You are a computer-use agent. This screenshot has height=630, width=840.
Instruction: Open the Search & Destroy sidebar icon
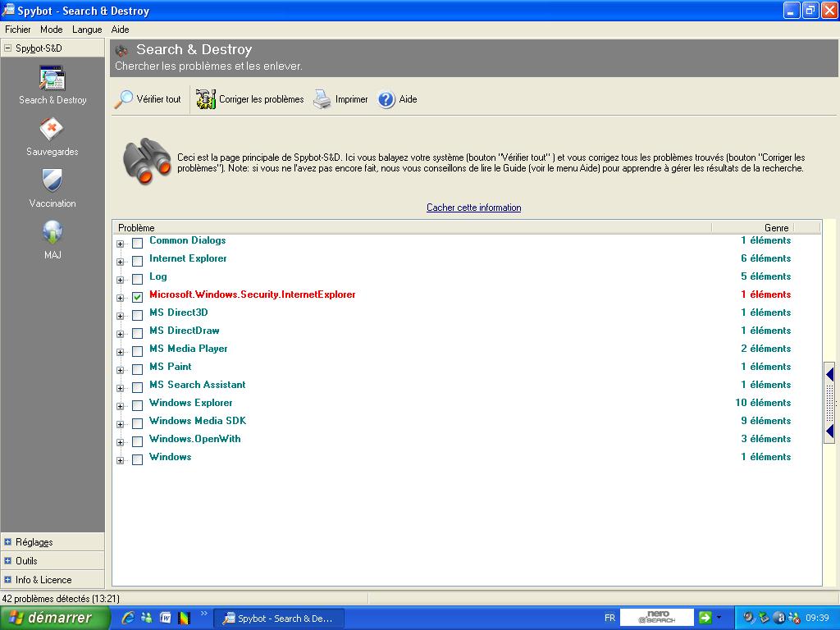(x=52, y=79)
